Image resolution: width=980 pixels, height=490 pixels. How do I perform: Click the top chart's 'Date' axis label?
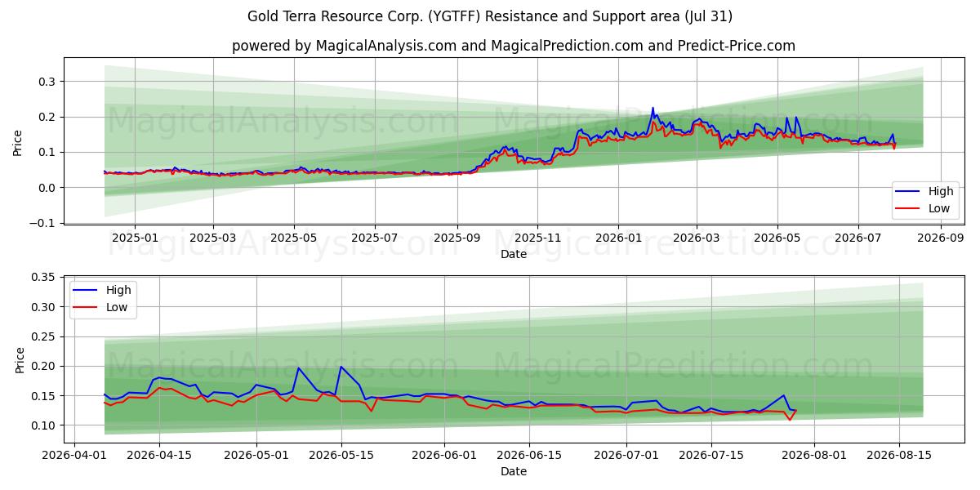point(514,255)
